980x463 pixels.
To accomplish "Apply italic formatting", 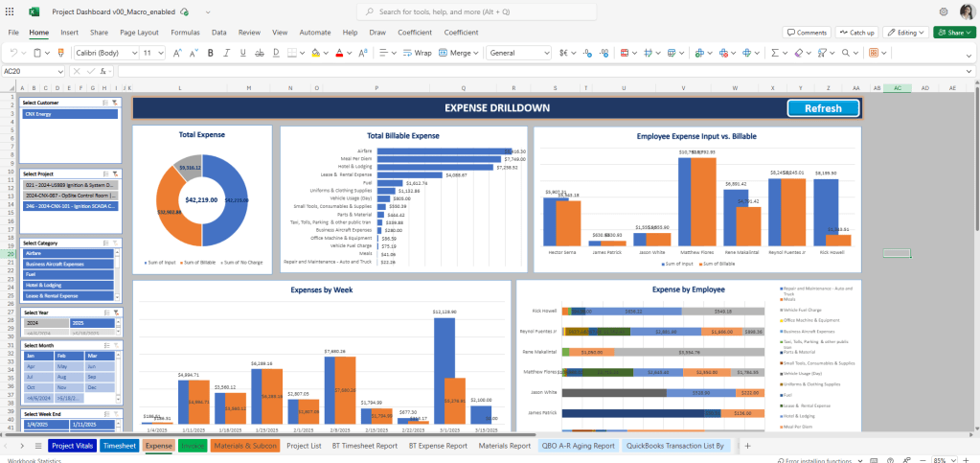I will pyautogui.click(x=226, y=53).
